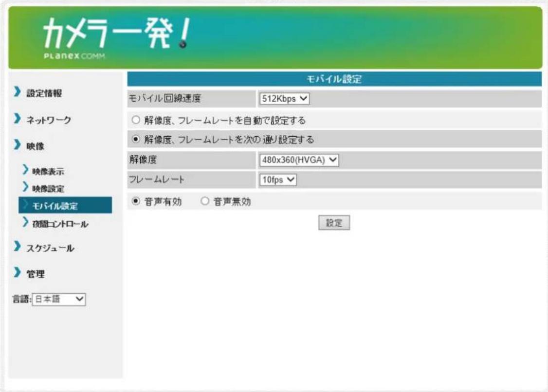Open the 管理 menu section
Viewport: 548px width, 392px height.
tap(36, 274)
